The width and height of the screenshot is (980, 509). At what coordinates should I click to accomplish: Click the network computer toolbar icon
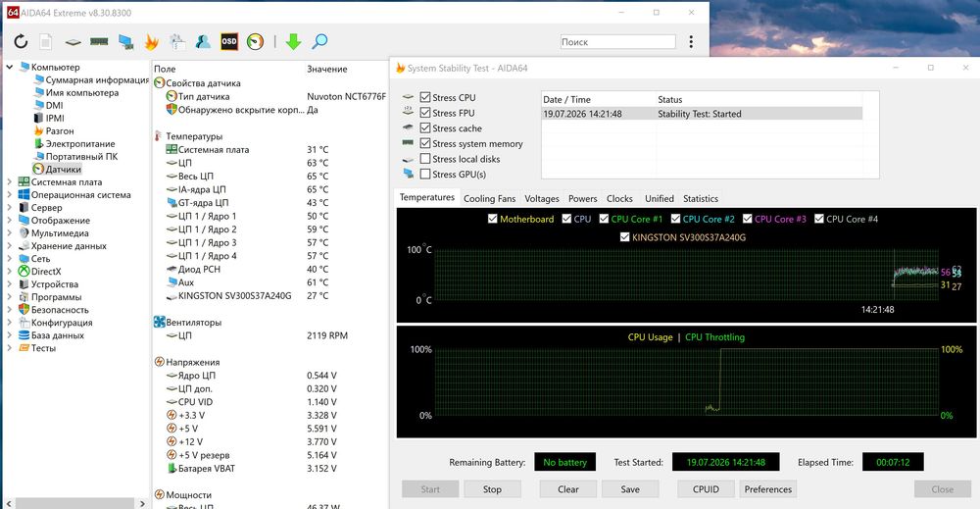[x=125, y=42]
